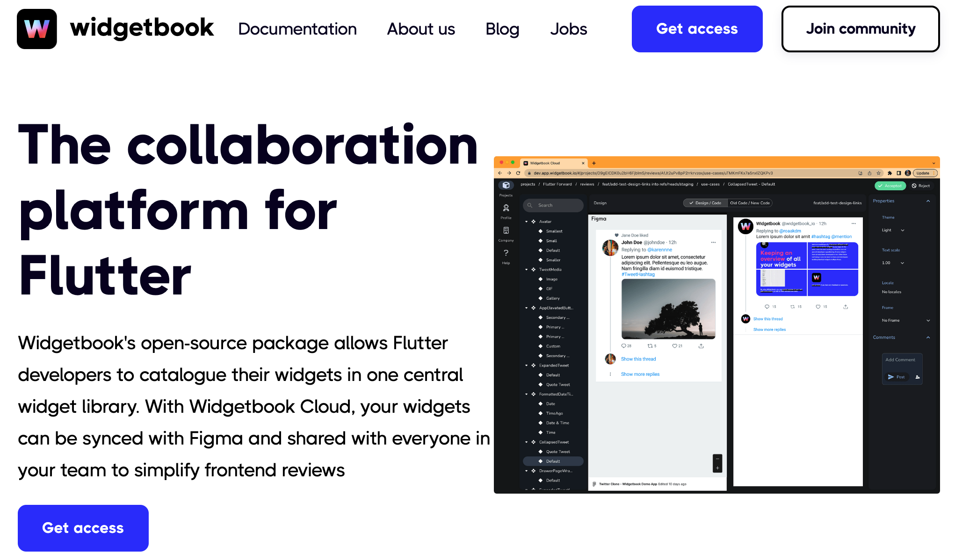This screenshot has height=560, width=955.
Task: Click the browser back arrow
Action: tap(500, 173)
